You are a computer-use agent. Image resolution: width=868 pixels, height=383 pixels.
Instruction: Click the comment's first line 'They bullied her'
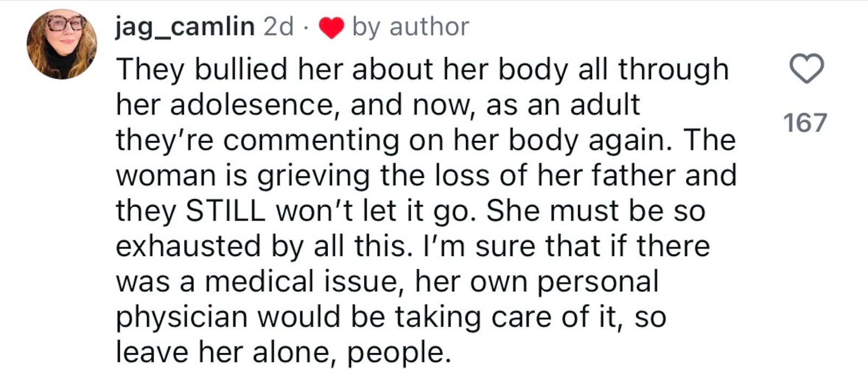[x=202, y=69]
